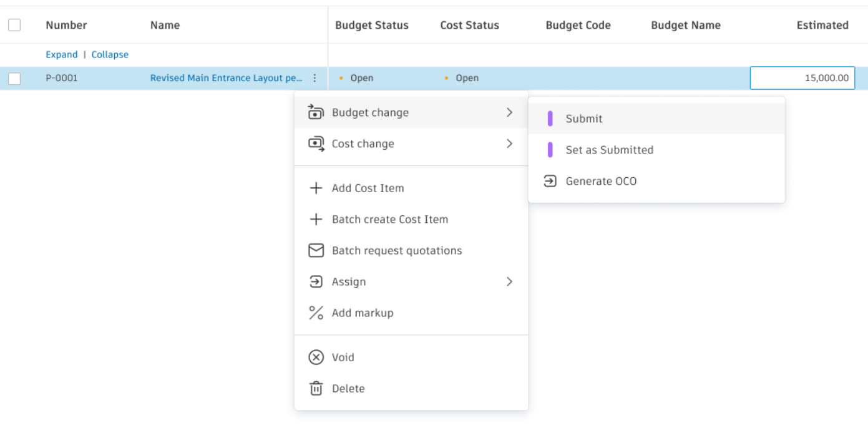
Task: Check the checkbox for row P-0001
Action: click(14, 77)
